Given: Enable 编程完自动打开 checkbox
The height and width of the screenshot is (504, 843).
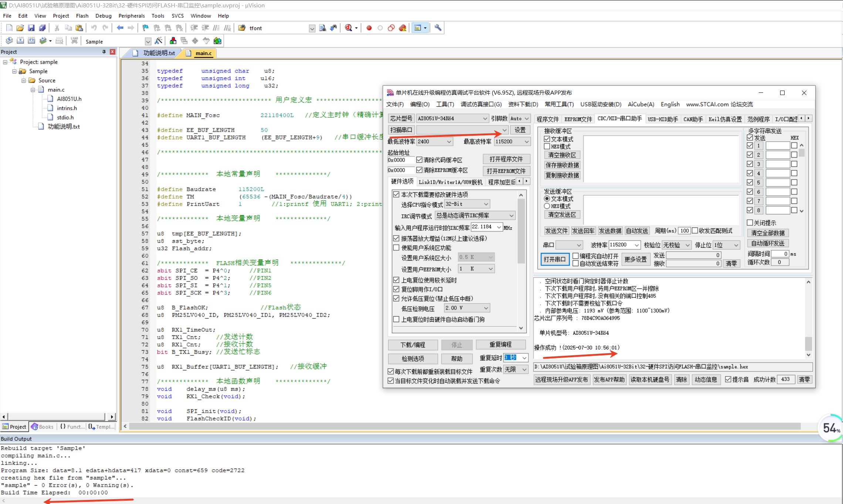Looking at the screenshot, I should coord(576,256).
